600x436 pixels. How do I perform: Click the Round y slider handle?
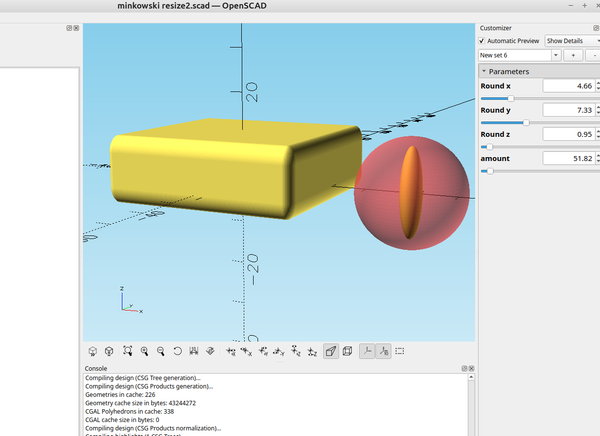pos(526,122)
